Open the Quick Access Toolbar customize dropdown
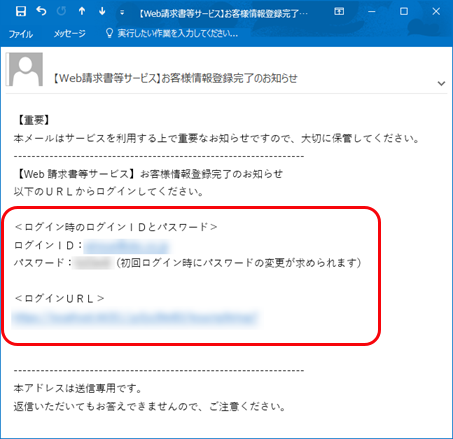The image size is (453, 439). click(122, 13)
